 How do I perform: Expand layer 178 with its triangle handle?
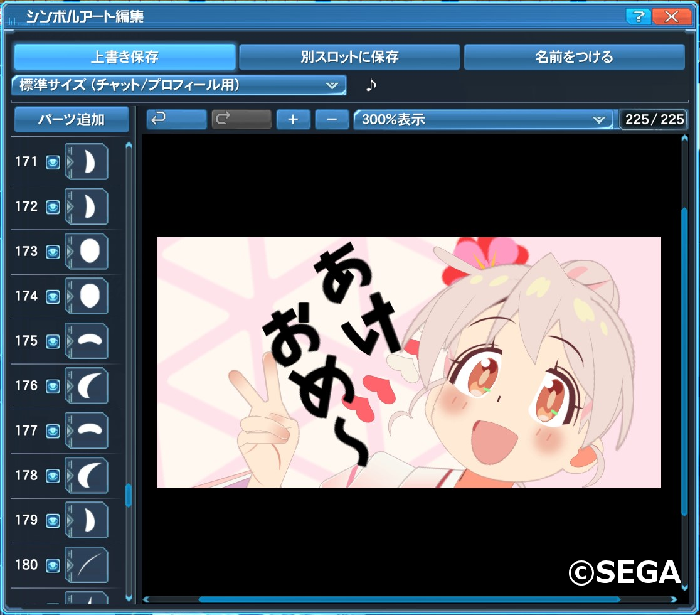pyautogui.click(x=69, y=475)
